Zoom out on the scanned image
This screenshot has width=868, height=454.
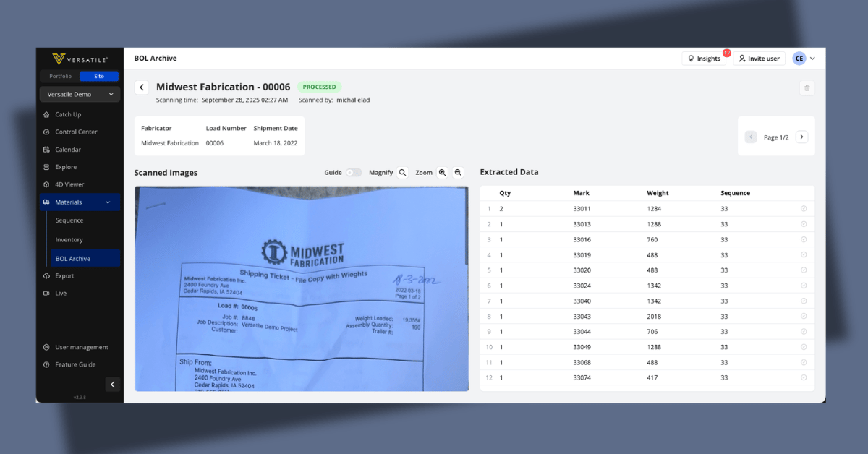pyautogui.click(x=458, y=173)
